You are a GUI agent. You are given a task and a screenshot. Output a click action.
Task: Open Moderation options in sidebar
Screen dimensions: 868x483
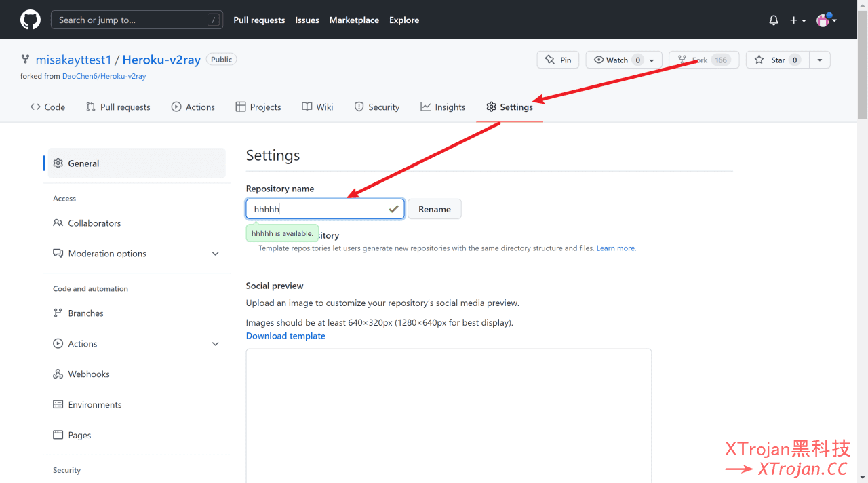click(107, 254)
